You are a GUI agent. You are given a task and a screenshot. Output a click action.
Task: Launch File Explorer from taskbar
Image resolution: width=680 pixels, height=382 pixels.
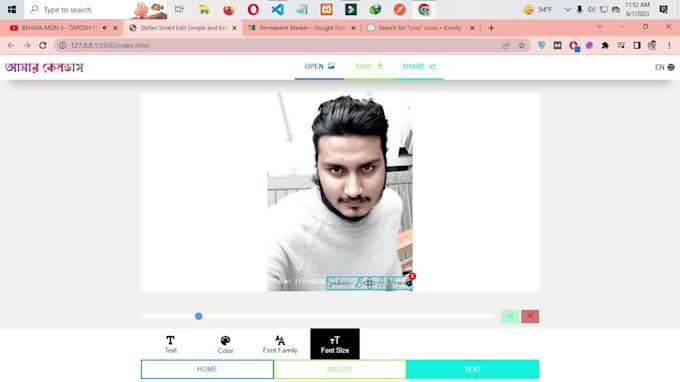click(x=204, y=9)
